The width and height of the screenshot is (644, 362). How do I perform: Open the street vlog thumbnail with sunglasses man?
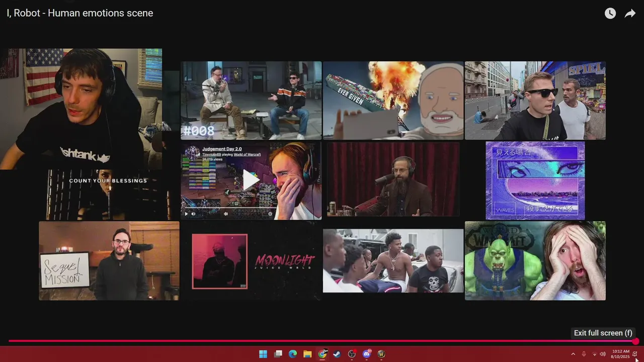(535, 101)
